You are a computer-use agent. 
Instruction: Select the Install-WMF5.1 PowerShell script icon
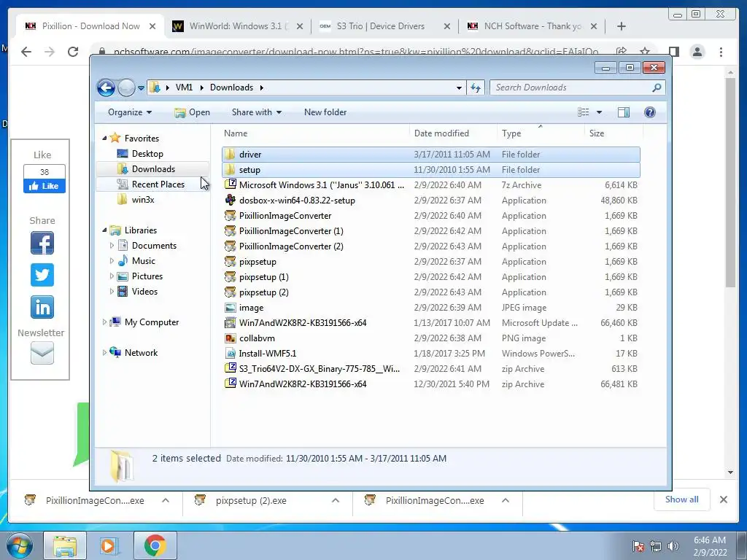click(230, 354)
